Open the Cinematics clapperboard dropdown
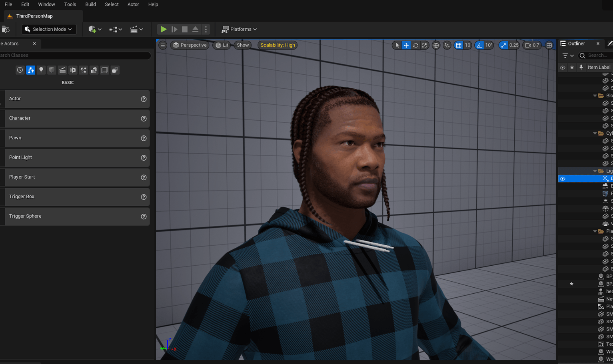Image resolution: width=613 pixels, height=364 pixels. pyautogui.click(x=136, y=29)
